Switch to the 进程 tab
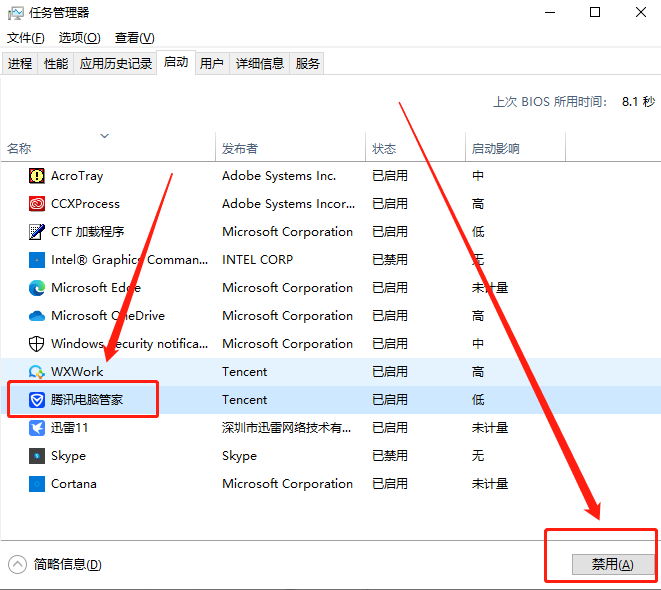The width and height of the screenshot is (661, 590). click(x=20, y=63)
